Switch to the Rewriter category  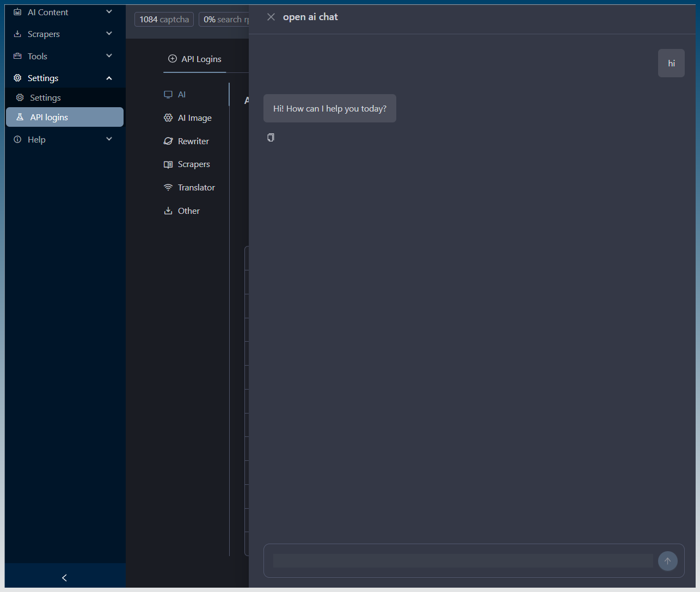click(193, 141)
